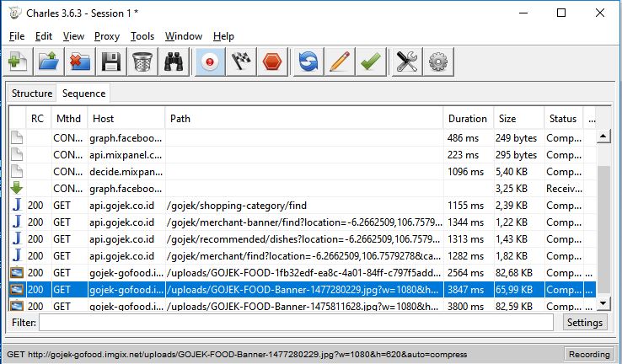Click the Charles application icon in the title bar
Image resolution: width=622 pixels, height=364 pixels.
click(15, 13)
